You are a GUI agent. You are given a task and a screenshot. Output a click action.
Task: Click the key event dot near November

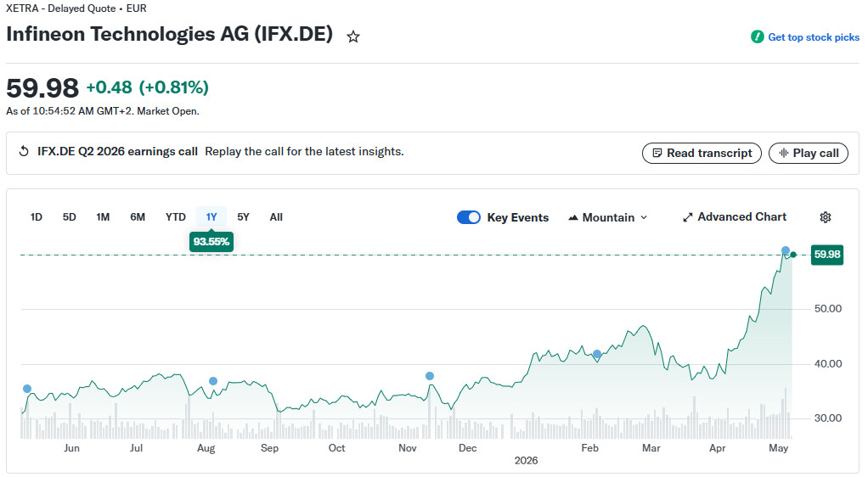click(430, 376)
